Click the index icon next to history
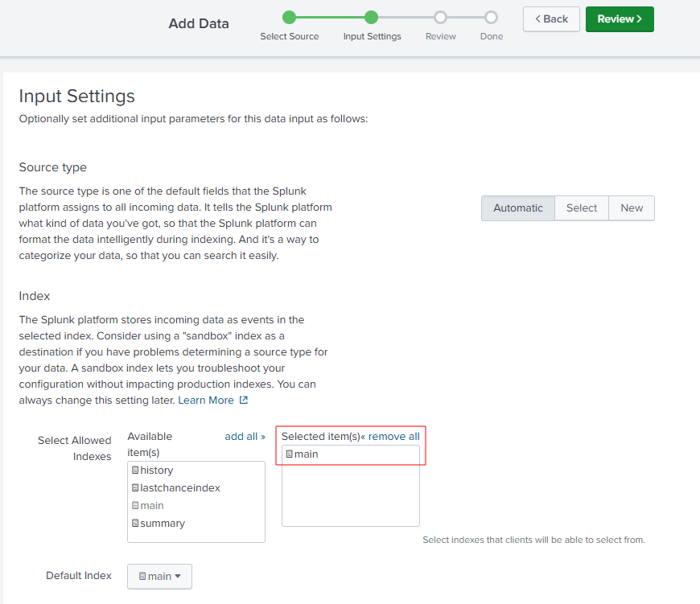The image size is (700, 604). point(135,470)
